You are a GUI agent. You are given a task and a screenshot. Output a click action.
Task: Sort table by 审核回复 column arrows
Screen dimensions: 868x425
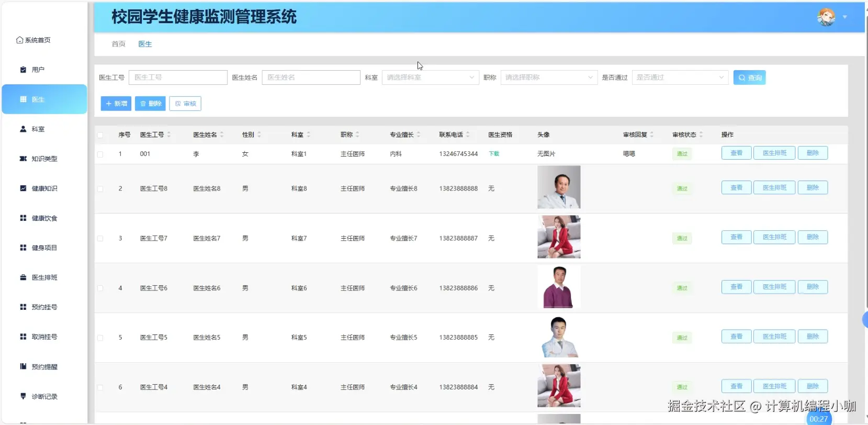pos(652,135)
